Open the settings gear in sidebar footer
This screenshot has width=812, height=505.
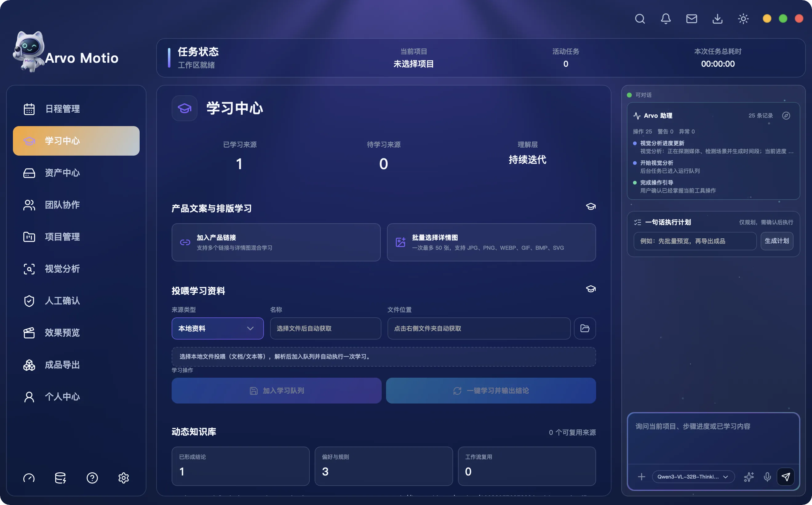(124, 478)
